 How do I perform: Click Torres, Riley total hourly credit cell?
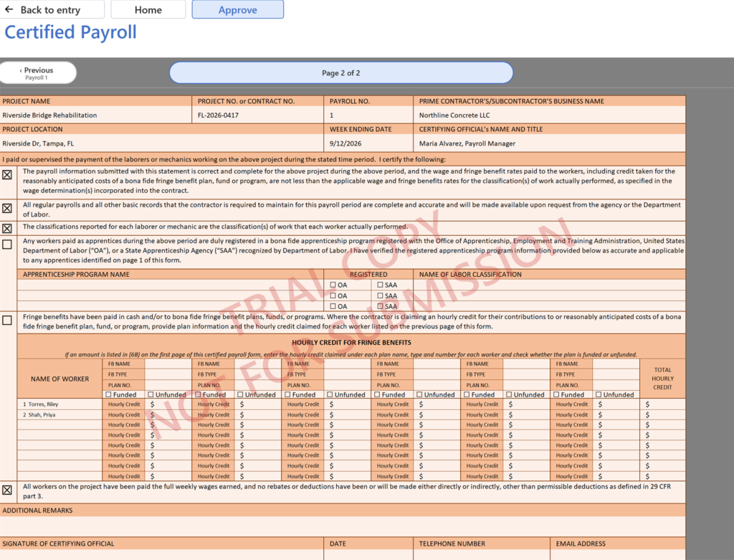(662, 404)
